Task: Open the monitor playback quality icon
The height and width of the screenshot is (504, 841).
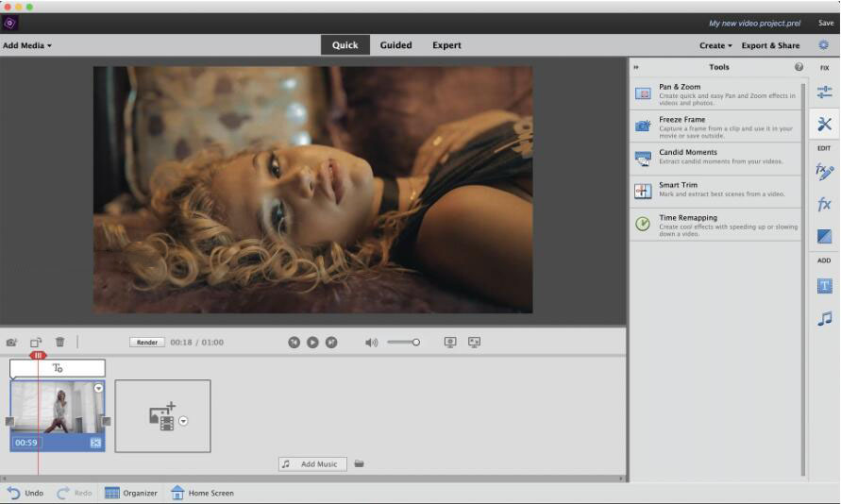Action: 450,342
